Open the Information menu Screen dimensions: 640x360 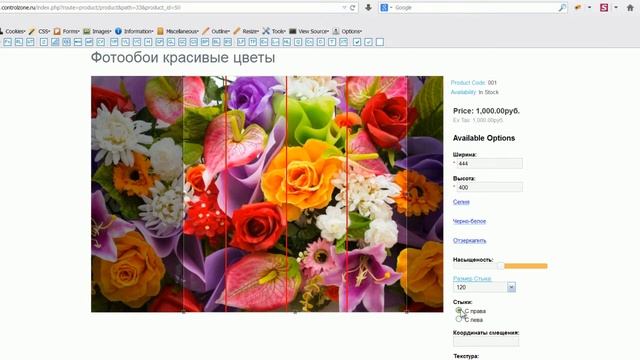[134, 31]
